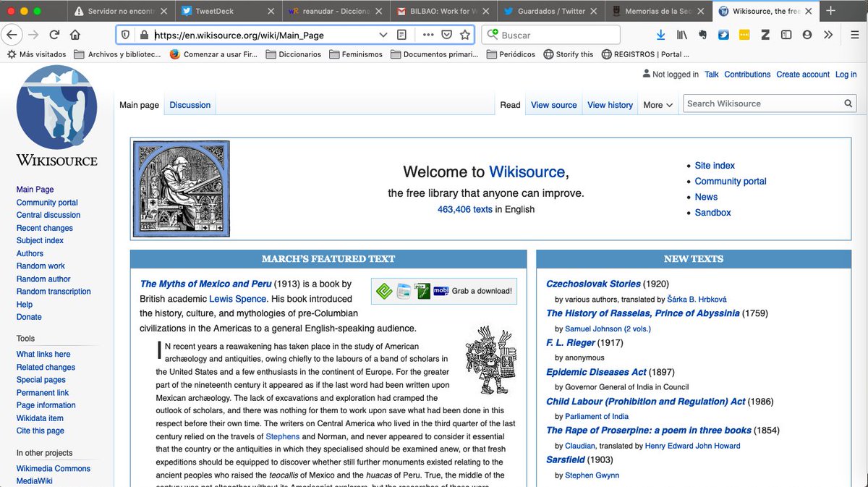Switch to the TweetDeck tab

(229, 12)
